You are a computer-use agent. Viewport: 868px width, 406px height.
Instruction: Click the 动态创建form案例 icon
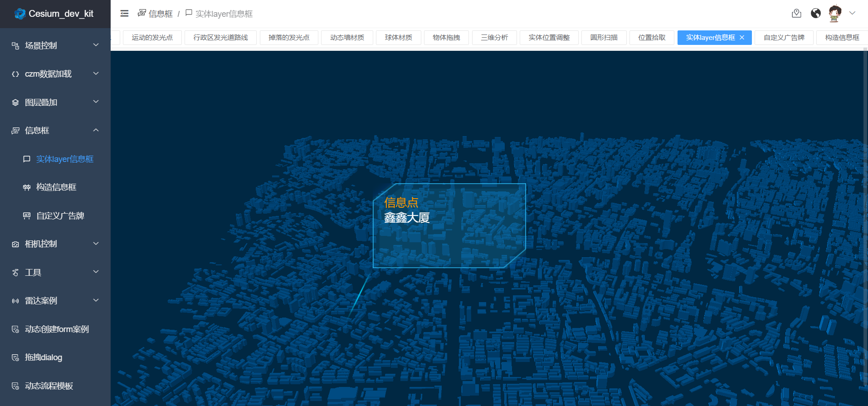15,329
